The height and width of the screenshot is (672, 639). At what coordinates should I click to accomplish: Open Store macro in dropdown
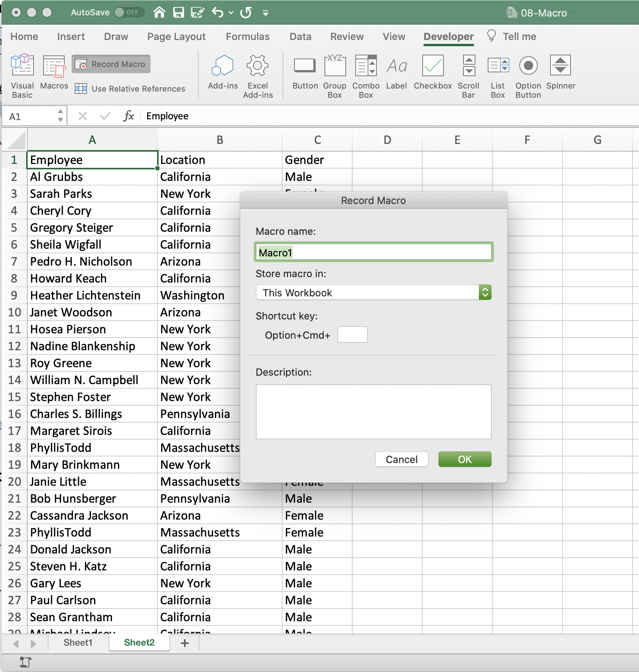(x=373, y=293)
